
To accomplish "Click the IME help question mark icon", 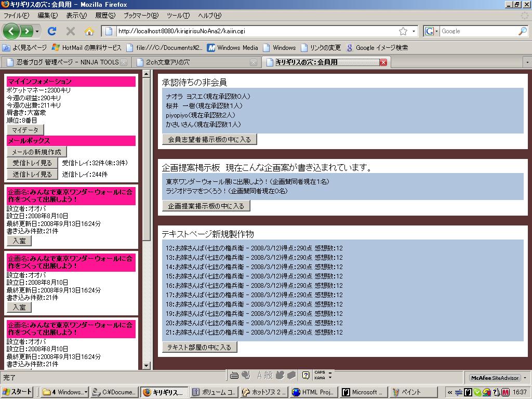I will tap(305, 375).
